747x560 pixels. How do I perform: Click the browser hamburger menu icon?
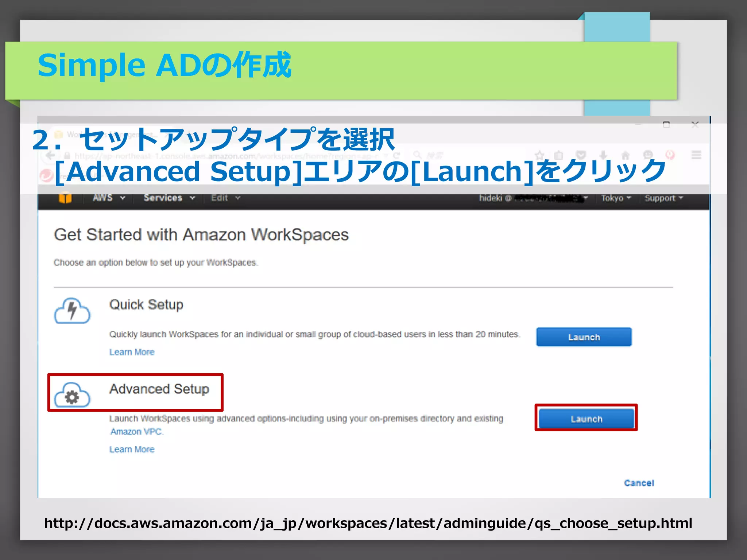696,155
